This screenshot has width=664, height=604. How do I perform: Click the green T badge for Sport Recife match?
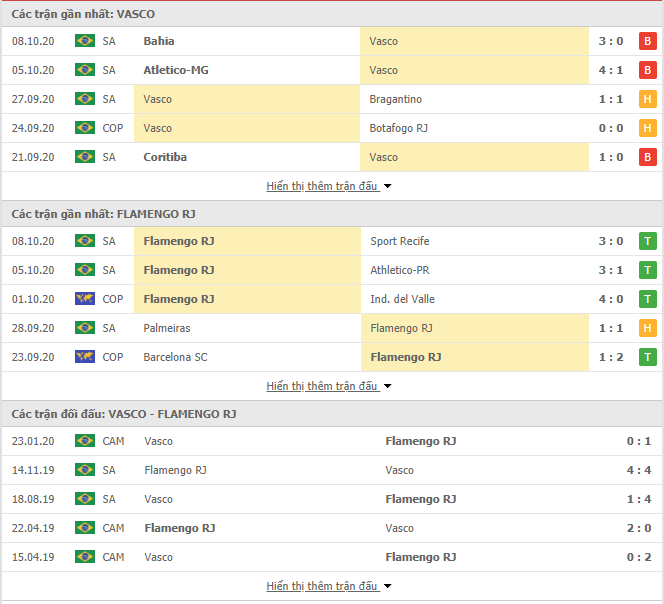pyautogui.click(x=647, y=241)
